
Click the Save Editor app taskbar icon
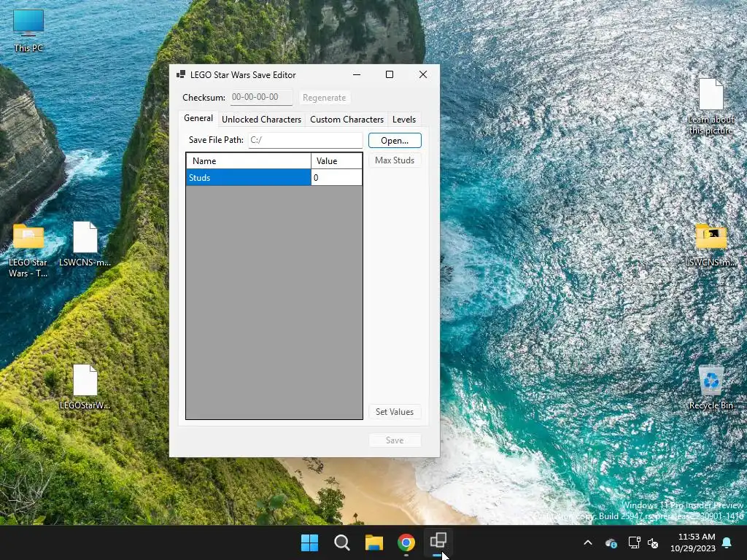(438, 542)
